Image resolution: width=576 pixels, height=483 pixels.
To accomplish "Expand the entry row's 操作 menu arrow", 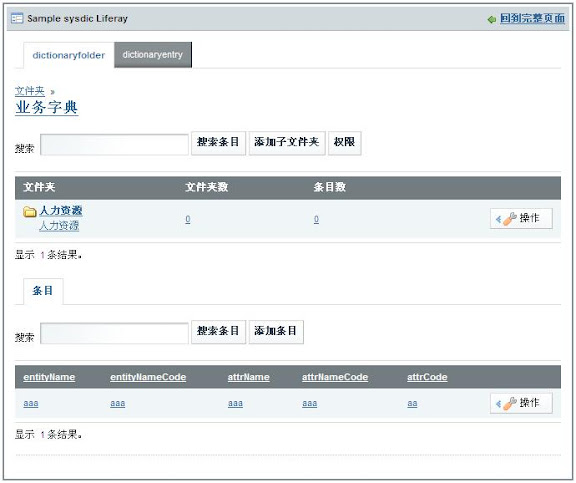I will [x=498, y=404].
